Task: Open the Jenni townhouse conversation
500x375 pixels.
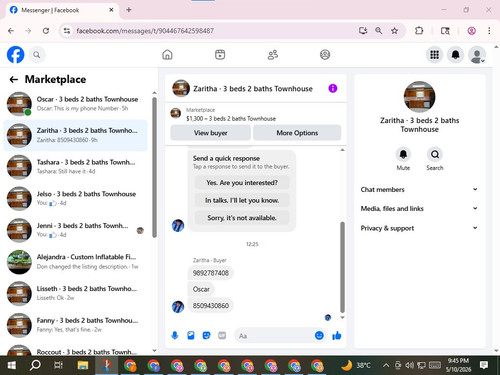Action: coord(76,230)
